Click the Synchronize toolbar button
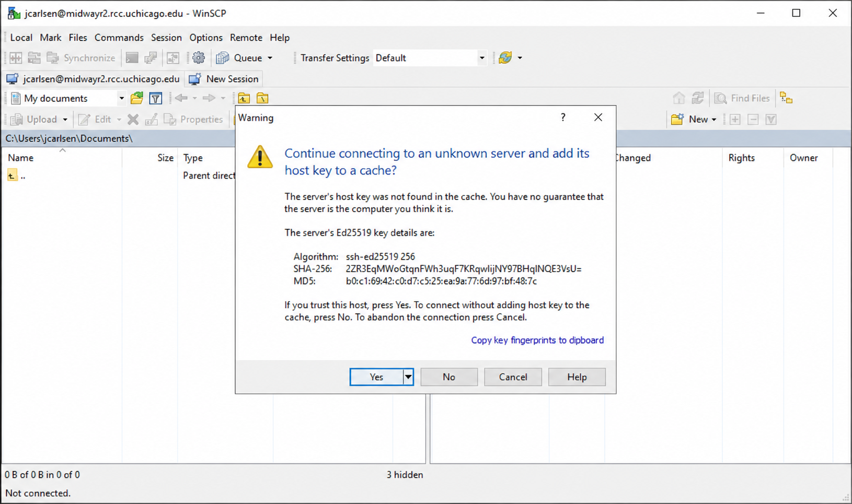This screenshot has width=852, height=504. 81,58
